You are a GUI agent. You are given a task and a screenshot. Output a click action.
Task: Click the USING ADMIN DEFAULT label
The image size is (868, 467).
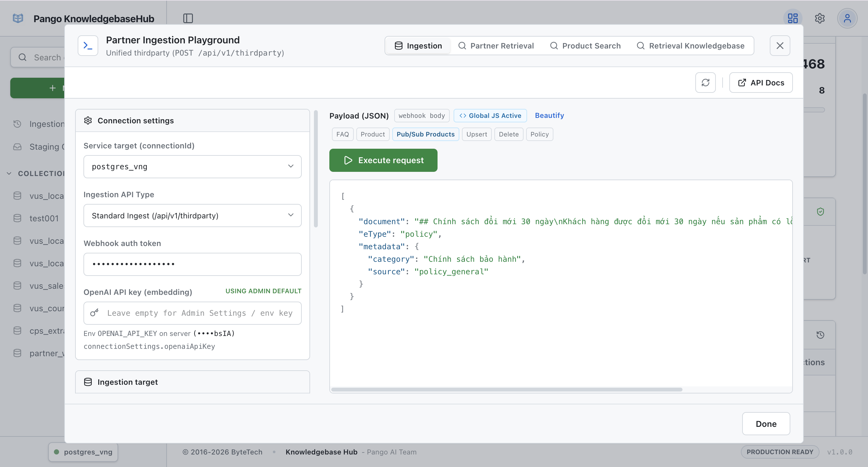coord(263,291)
